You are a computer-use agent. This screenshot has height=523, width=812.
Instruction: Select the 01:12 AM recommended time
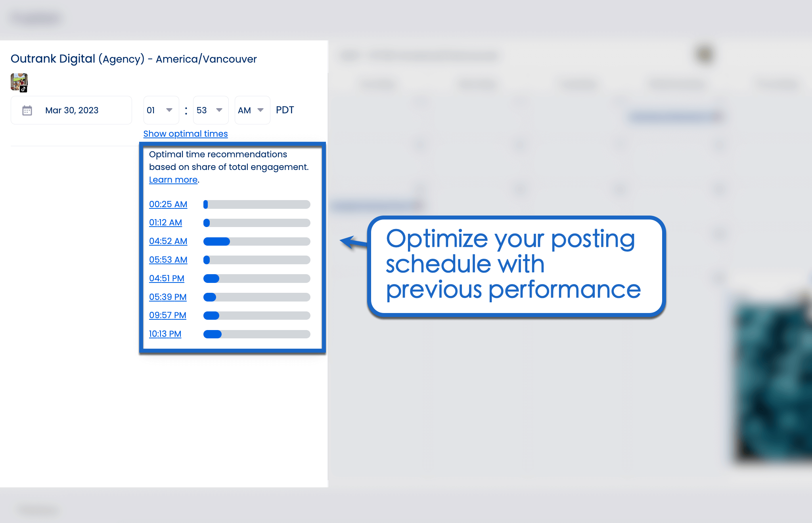pos(165,223)
